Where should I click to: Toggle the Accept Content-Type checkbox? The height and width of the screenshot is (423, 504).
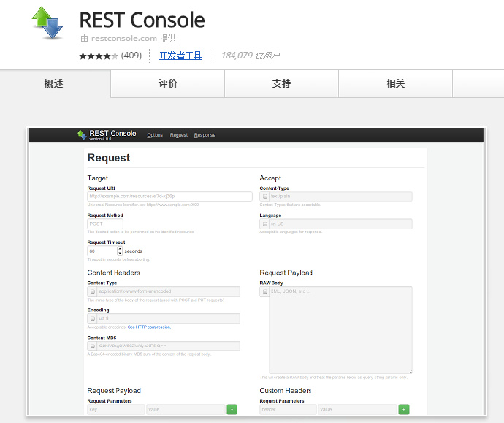265,197
